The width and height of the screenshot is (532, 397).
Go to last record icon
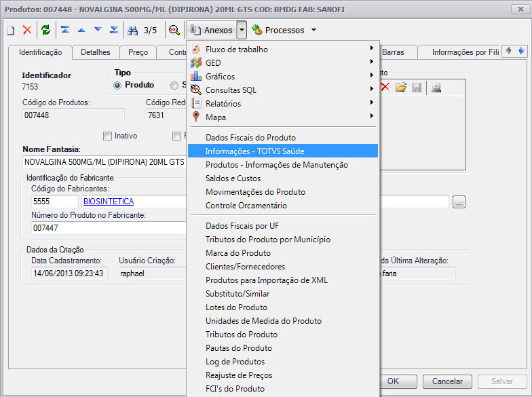114,30
